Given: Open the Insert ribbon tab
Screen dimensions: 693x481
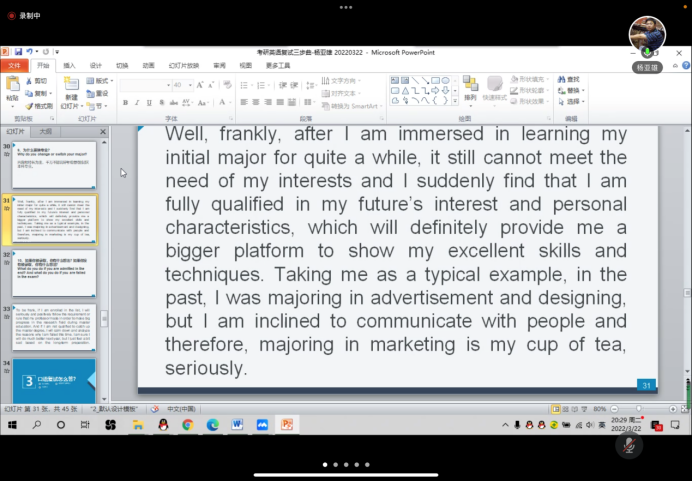Looking at the screenshot, I should pos(69,65).
